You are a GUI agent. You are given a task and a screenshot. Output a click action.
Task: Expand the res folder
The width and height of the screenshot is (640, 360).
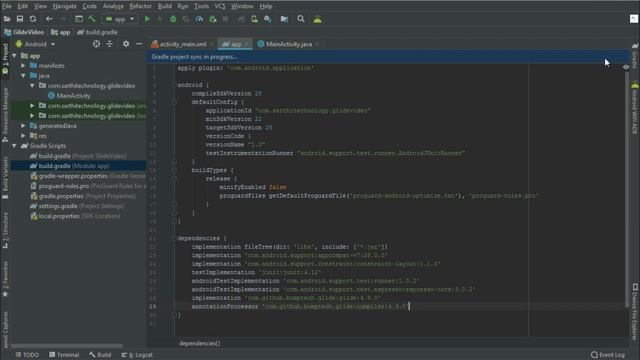23,136
